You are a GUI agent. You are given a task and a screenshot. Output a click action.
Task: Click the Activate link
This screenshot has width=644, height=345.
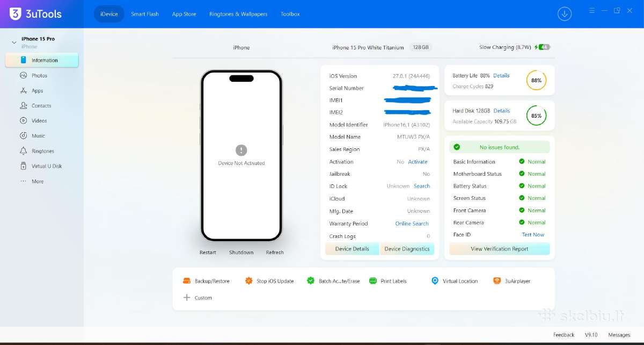(x=418, y=162)
